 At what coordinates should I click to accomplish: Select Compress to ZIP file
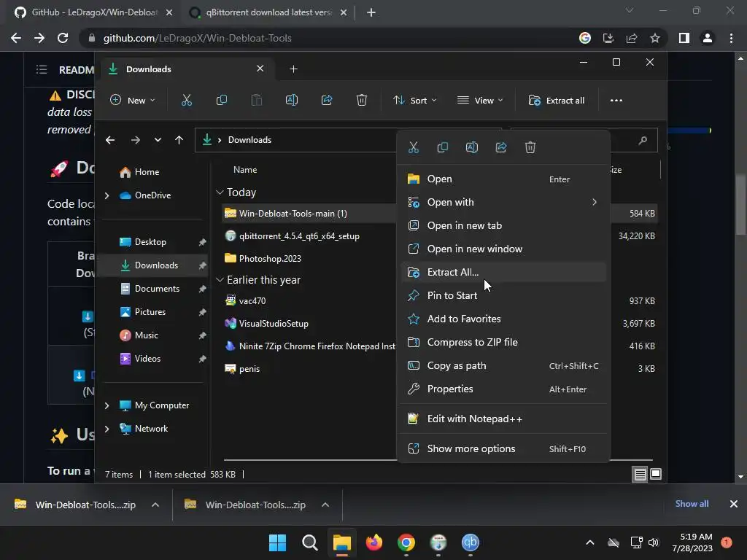[503, 343]
